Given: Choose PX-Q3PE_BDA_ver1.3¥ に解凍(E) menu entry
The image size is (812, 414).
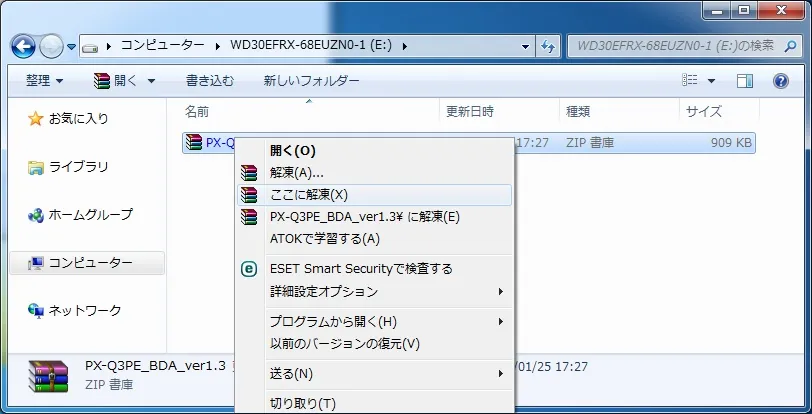Looking at the screenshot, I should [x=375, y=217].
